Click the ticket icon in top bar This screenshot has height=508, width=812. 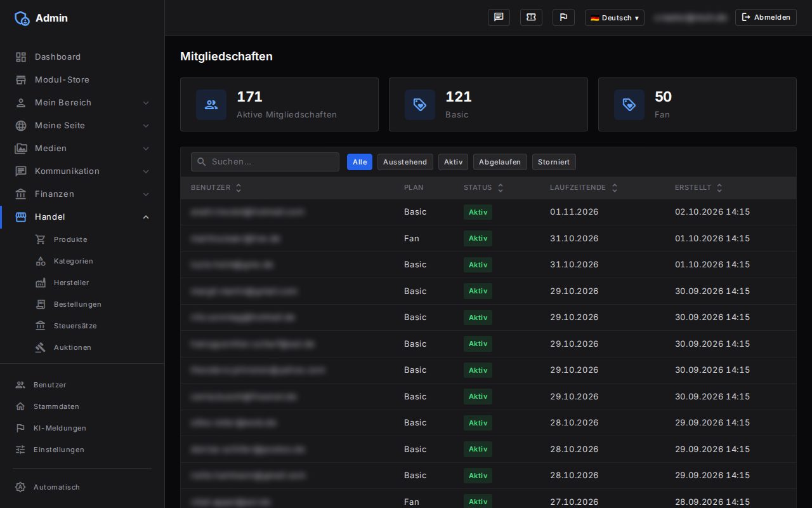point(531,18)
